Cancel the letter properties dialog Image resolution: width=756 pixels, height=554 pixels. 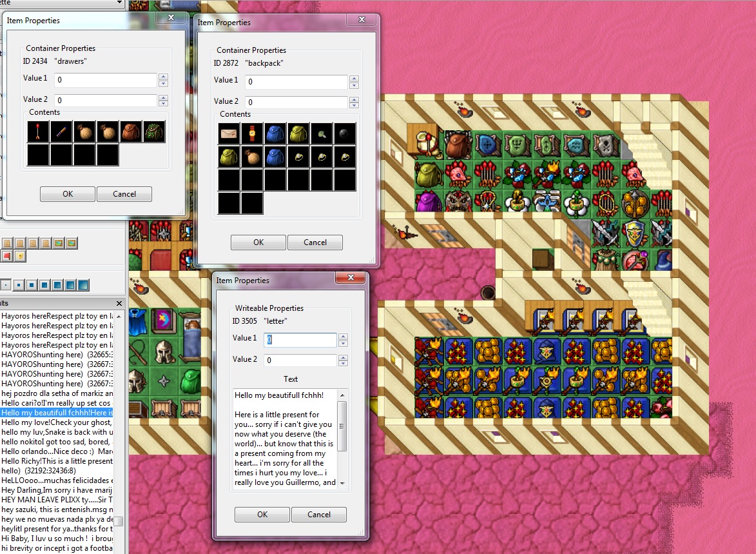tap(318, 515)
